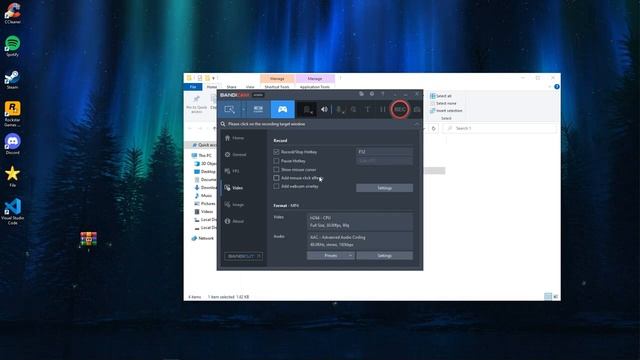
Task: Select This PC in Explorer tree
Action: (202, 156)
